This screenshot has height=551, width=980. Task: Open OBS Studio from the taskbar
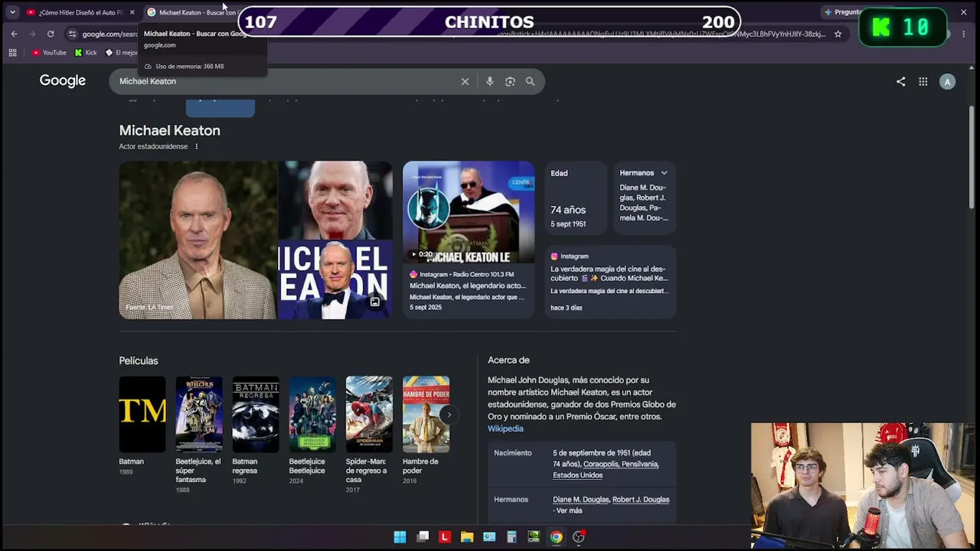point(579,537)
